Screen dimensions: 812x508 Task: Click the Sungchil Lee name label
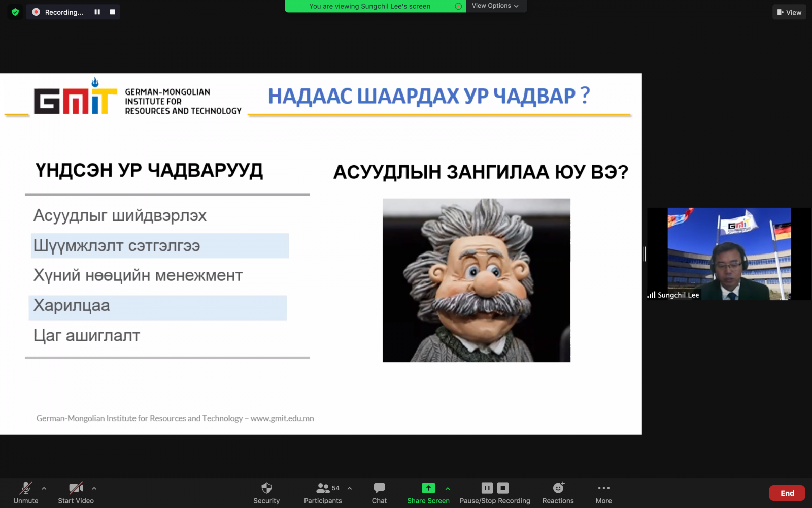click(x=678, y=295)
